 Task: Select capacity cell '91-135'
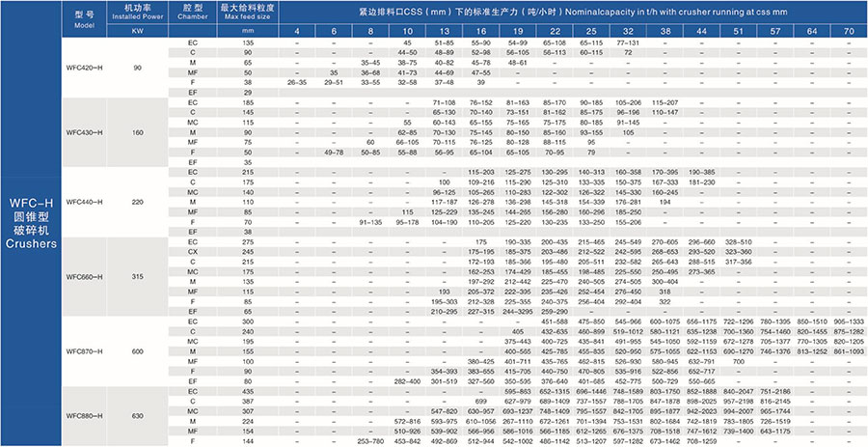point(371,222)
